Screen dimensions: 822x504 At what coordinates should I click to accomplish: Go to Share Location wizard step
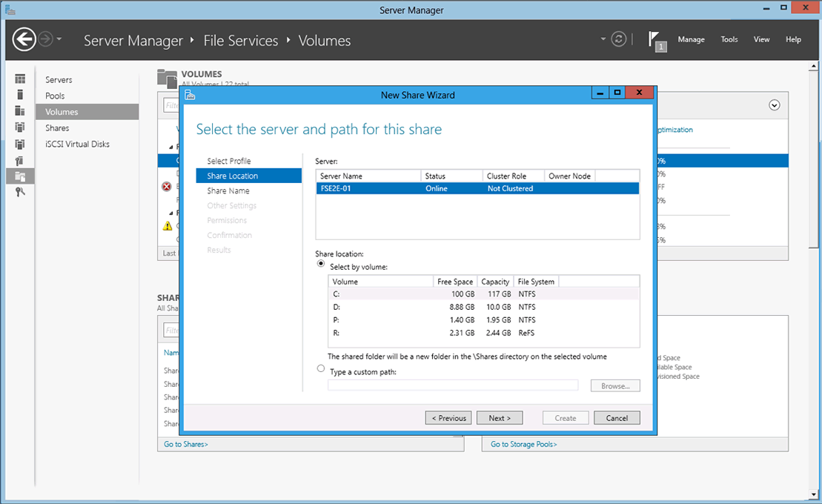(x=249, y=176)
